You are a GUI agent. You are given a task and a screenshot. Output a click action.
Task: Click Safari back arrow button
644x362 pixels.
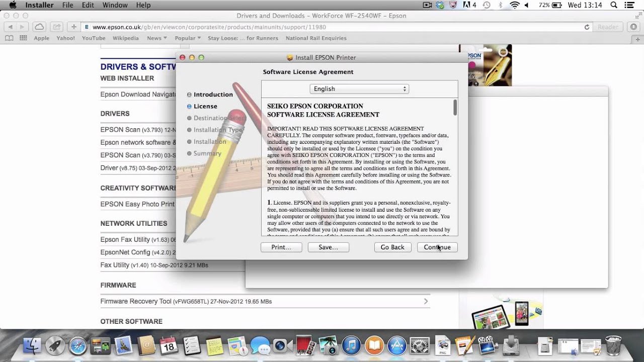coord(10,27)
